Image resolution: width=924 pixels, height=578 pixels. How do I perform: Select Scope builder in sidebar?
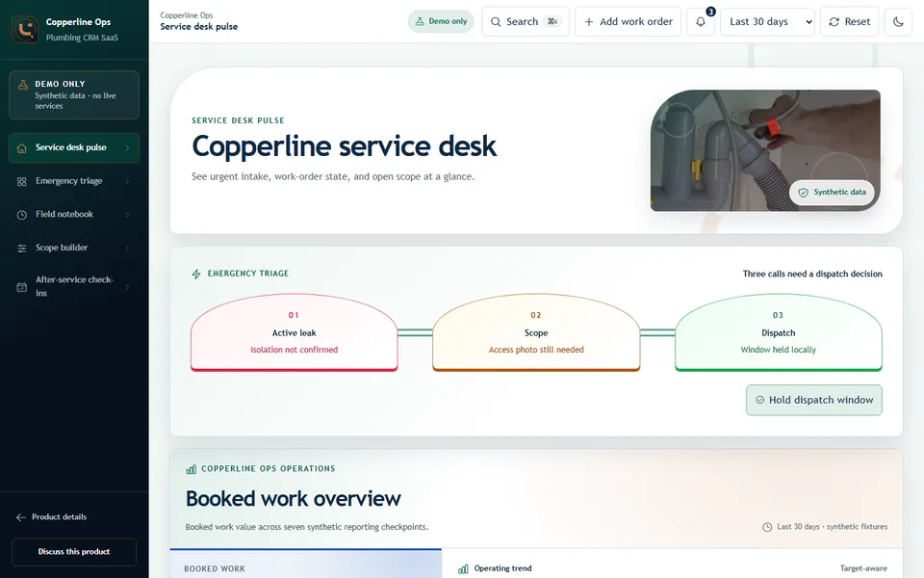point(74,249)
